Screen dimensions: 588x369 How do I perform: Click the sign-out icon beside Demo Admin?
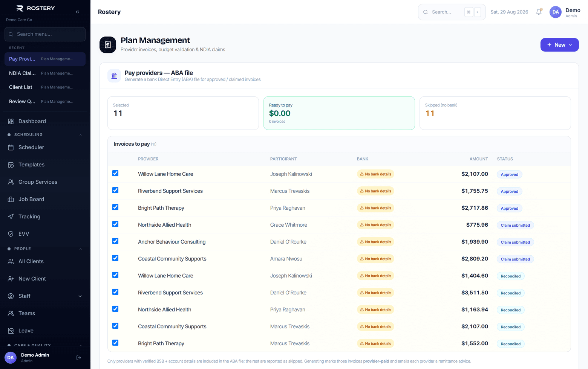(x=79, y=358)
